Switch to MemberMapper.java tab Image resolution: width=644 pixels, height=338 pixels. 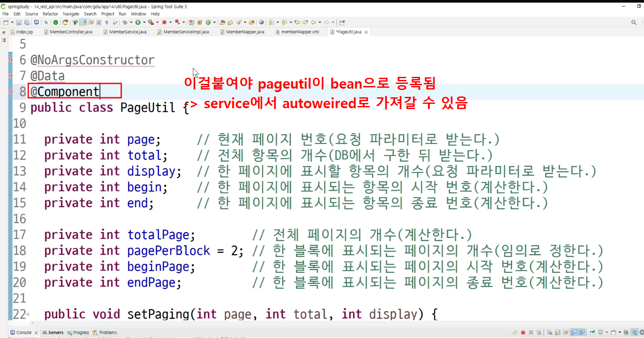click(242, 32)
